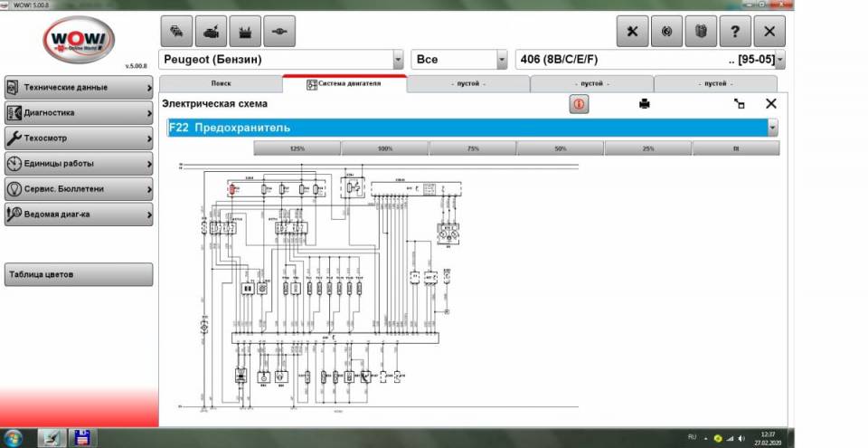Click the red information icon
868x448 pixels.
(x=579, y=104)
